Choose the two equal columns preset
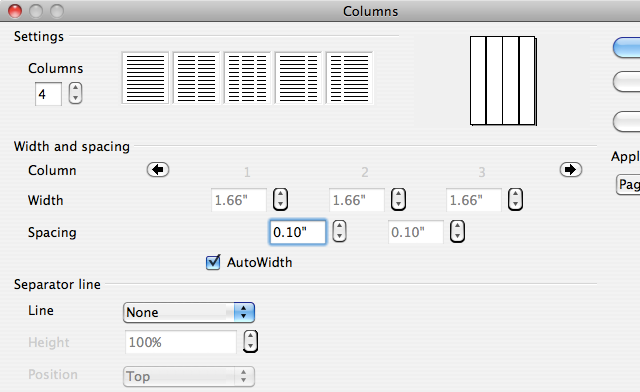This screenshot has width=640, height=392. (196, 78)
